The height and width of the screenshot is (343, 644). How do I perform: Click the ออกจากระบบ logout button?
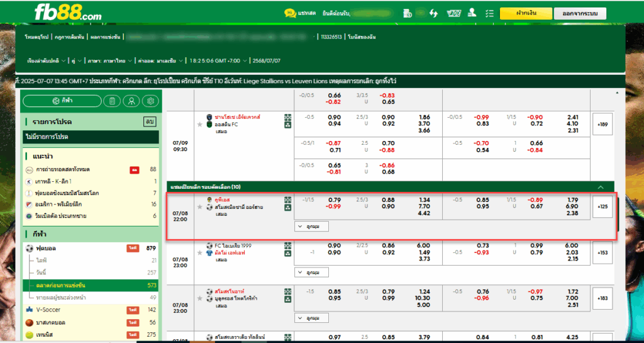click(x=580, y=14)
